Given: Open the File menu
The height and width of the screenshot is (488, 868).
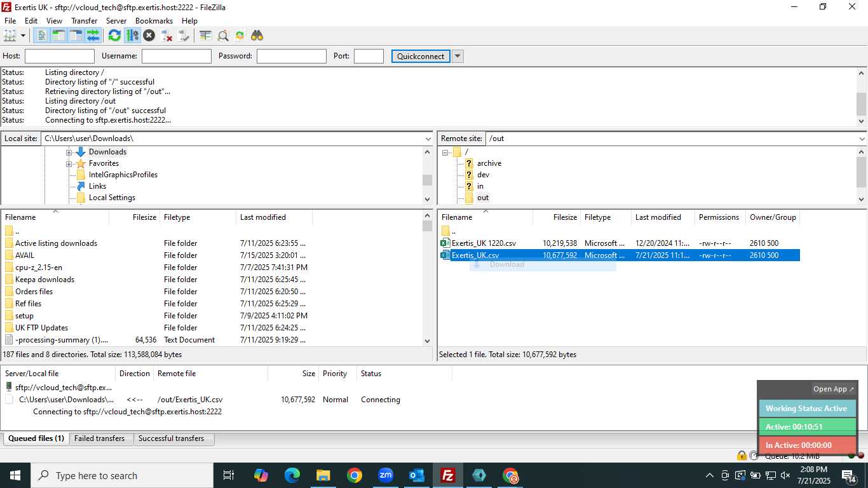Looking at the screenshot, I should 10,21.
